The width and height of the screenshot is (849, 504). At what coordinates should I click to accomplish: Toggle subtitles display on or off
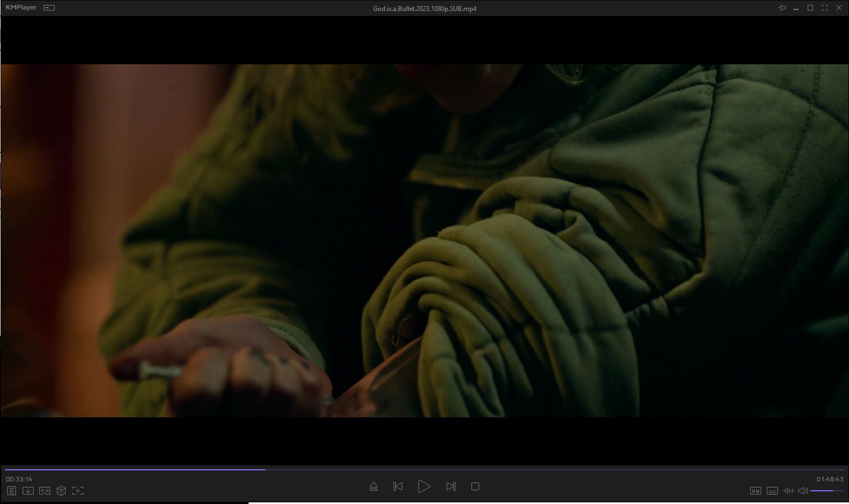[x=772, y=491]
